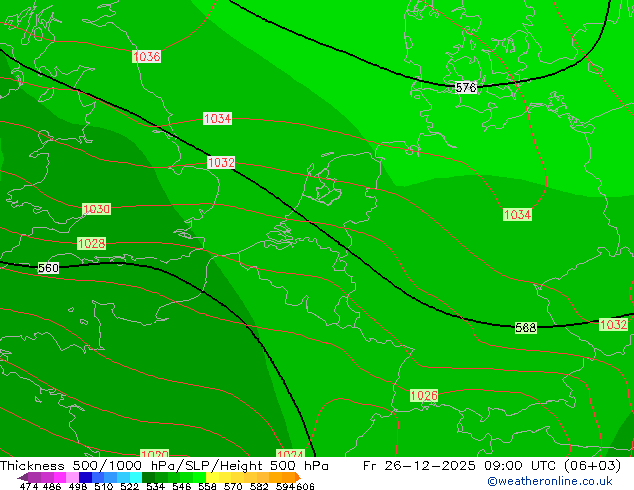Click the magenta legend color swatch
The width and height of the screenshot is (634, 490).
pos(60,477)
